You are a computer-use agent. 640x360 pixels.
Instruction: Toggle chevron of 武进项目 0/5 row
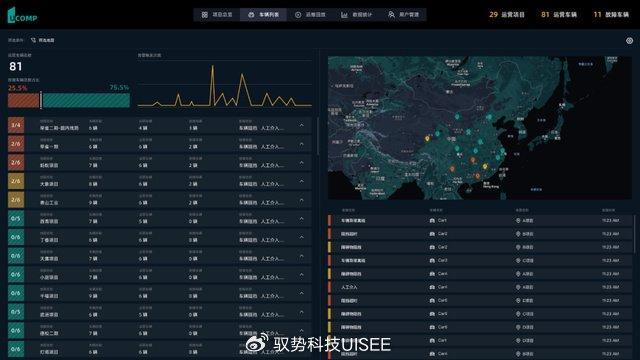[x=302, y=312]
